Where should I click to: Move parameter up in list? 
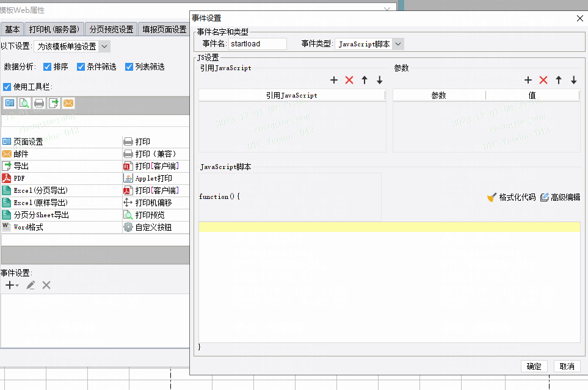pos(559,80)
